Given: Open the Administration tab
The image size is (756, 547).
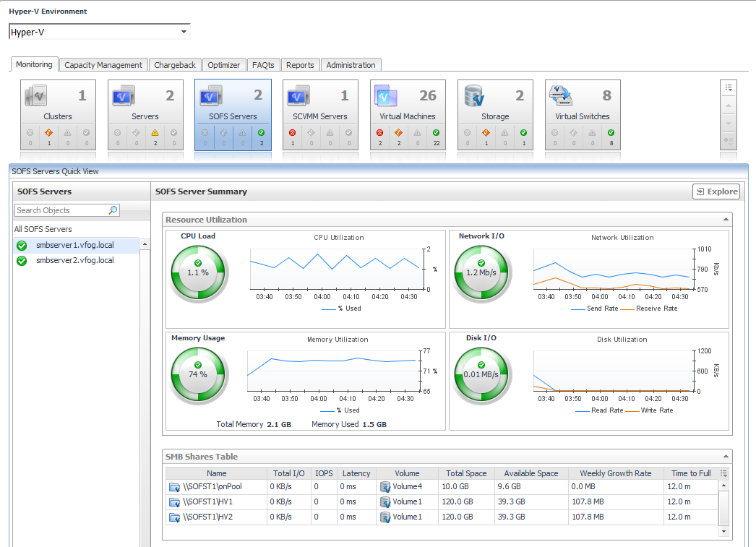Looking at the screenshot, I should (351, 65).
